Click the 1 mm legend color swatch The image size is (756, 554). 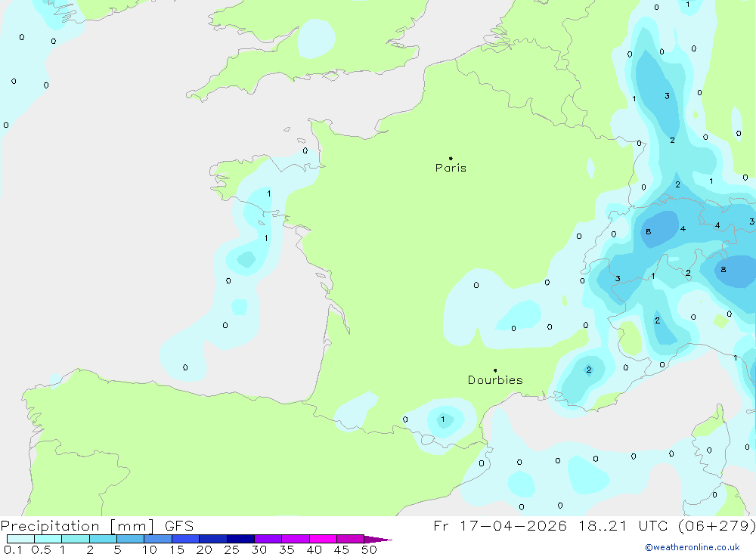coord(75,539)
